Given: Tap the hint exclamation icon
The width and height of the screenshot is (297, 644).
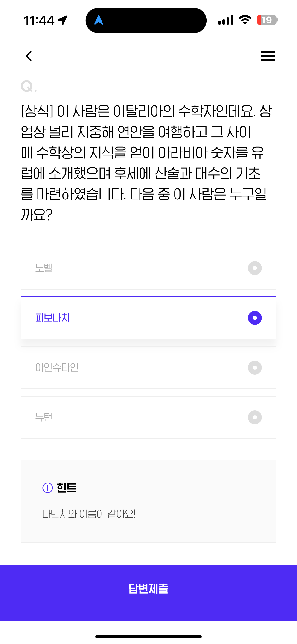Looking at the screenshot, I should [47, 488].
